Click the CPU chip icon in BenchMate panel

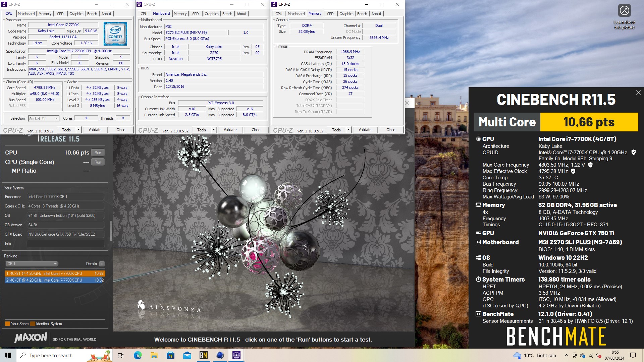478,139
